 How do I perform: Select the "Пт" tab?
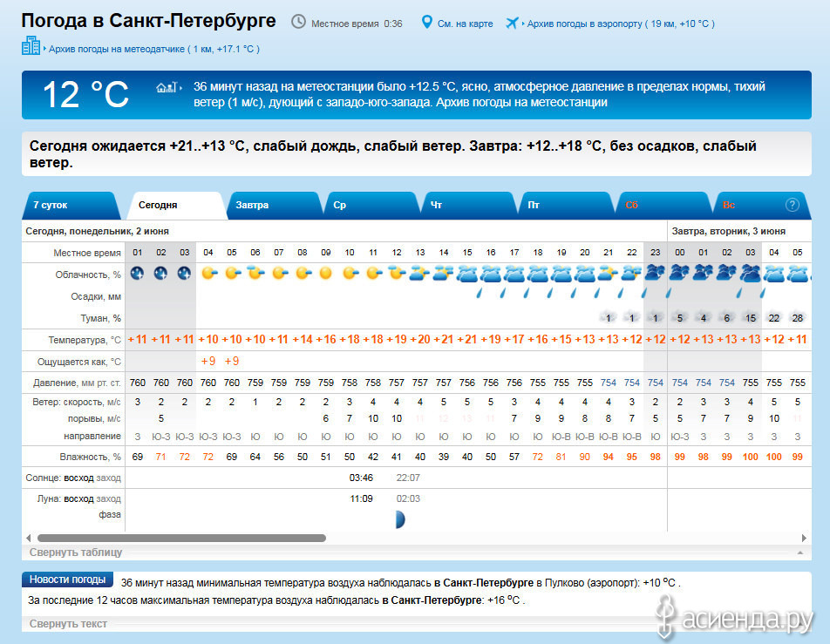pyautogui.click(x=567, y=206)
